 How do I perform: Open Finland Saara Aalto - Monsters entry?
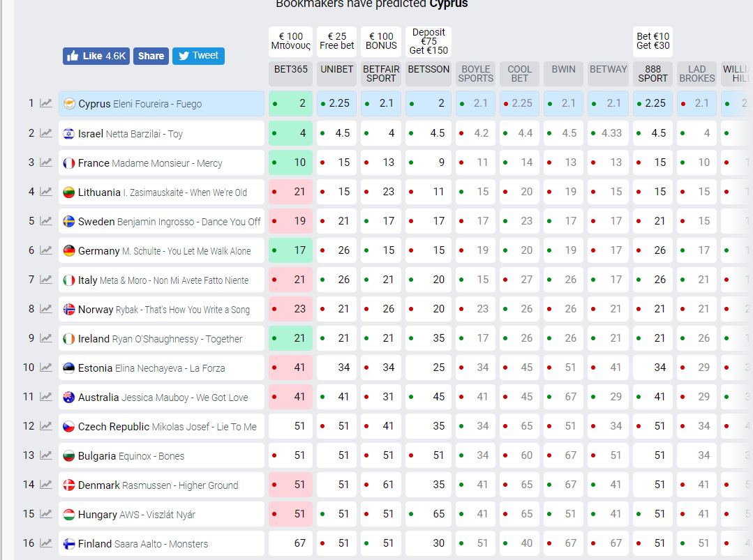(x=161, y=544)
